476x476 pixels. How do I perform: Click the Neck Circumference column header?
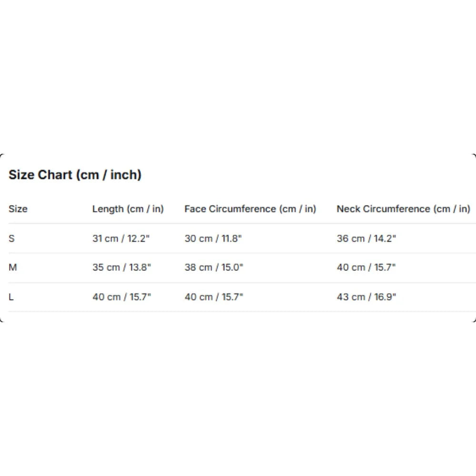click(x=404, y=209)
